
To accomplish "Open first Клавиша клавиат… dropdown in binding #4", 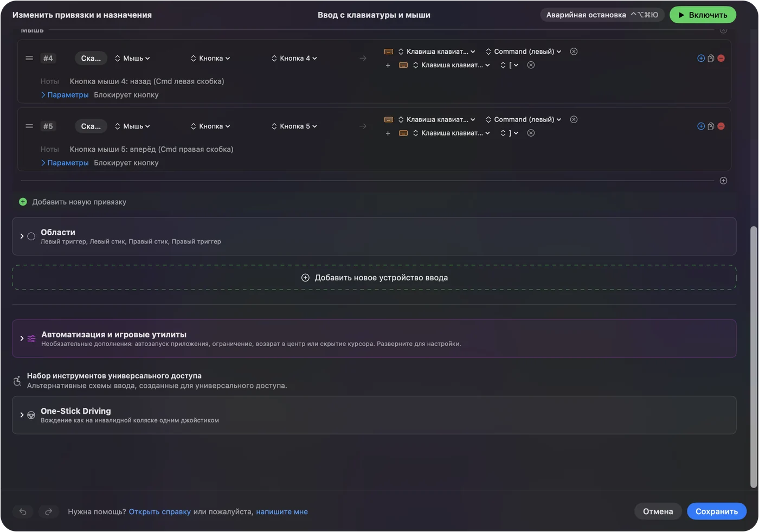I will [x=436, y=52].
